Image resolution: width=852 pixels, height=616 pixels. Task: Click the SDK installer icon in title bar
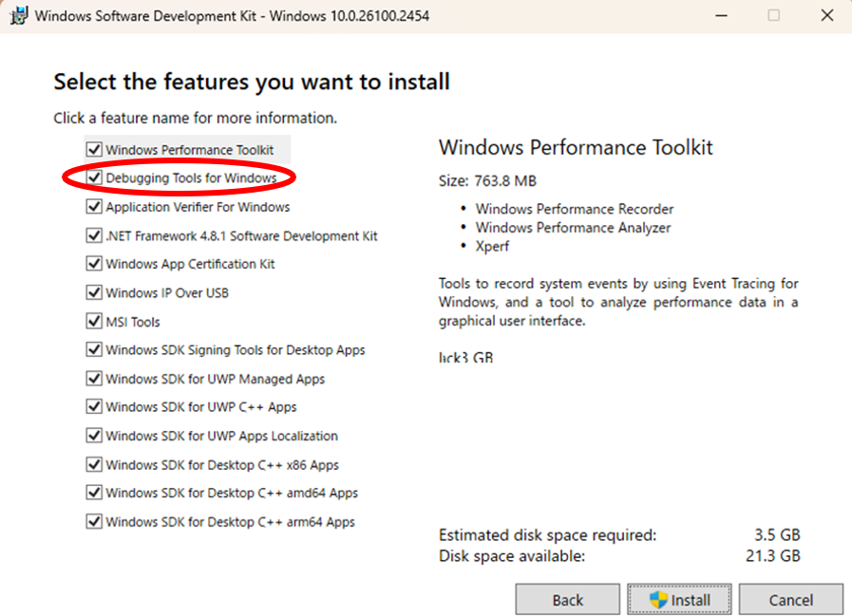pos(17,15)
